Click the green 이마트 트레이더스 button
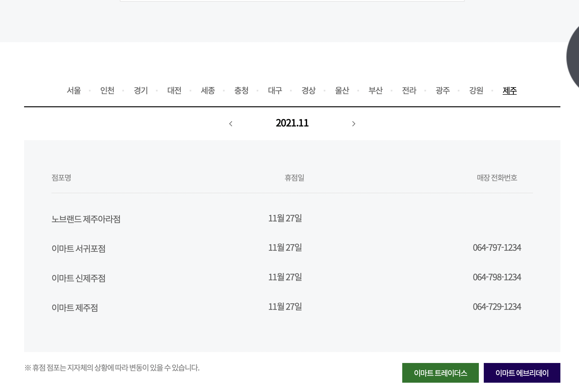 point(440,373)
